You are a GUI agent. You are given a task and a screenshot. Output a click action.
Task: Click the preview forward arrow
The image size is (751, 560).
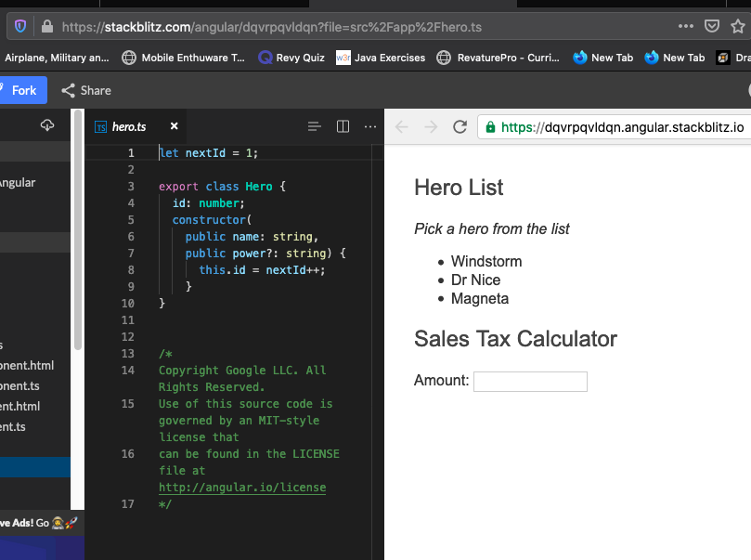point(431,127)
